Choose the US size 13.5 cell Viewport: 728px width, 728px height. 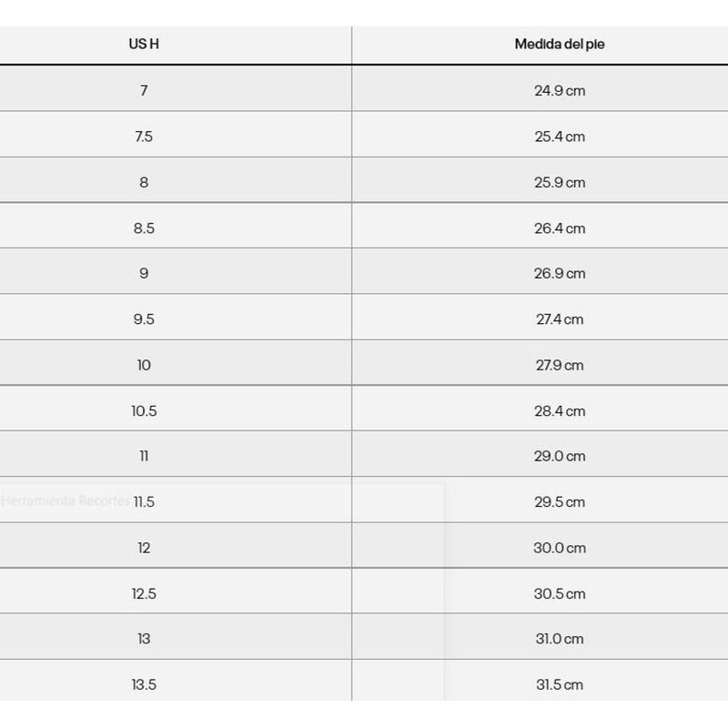click(144, 685)
